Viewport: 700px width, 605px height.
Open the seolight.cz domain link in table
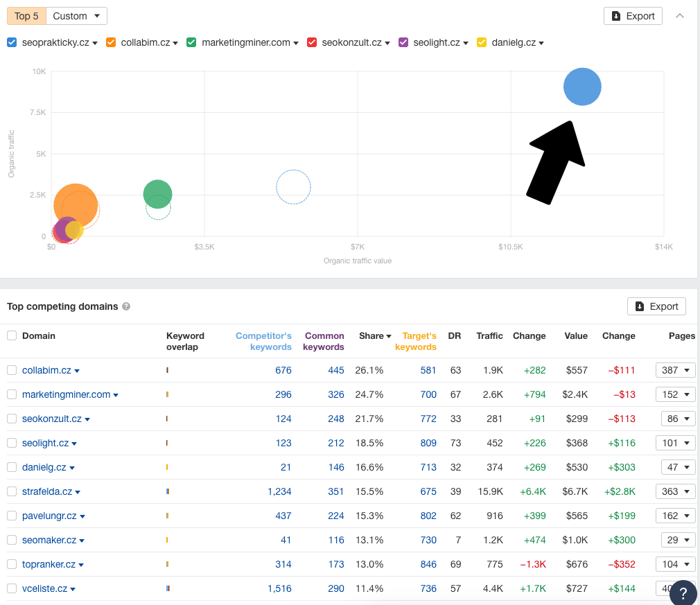[x=46, y=443]
